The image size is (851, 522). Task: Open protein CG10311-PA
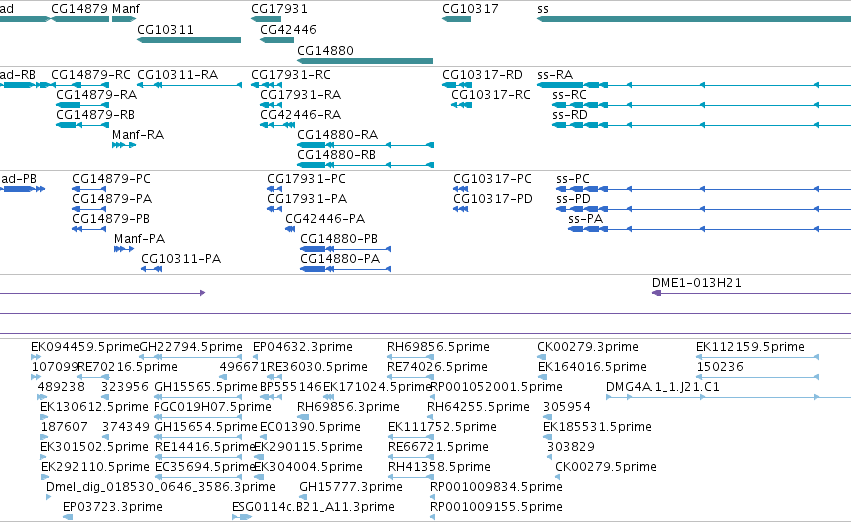click(181, 259)
